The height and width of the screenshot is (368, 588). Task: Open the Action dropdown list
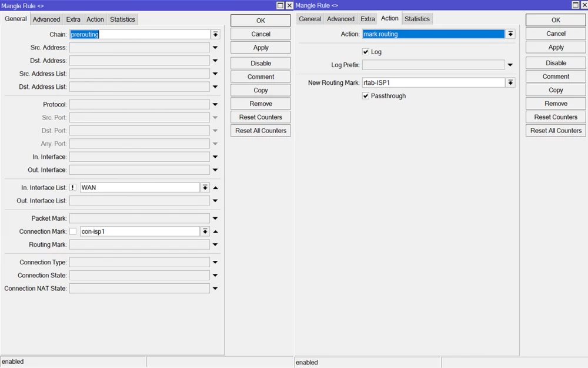pos(510,34)
